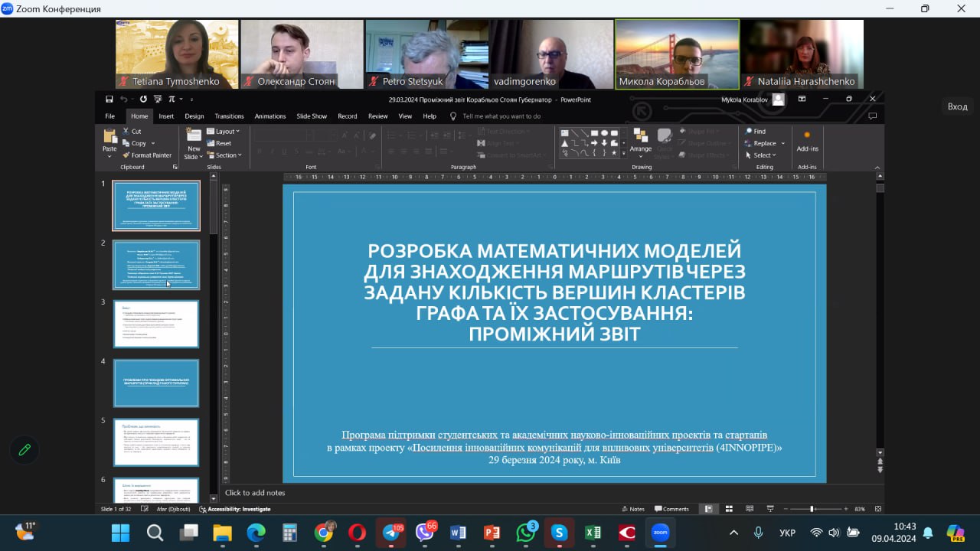The width and height of the screenshot is (980, 551).
Task: Click Reset in the Slides group
Action: pos(219,143)
